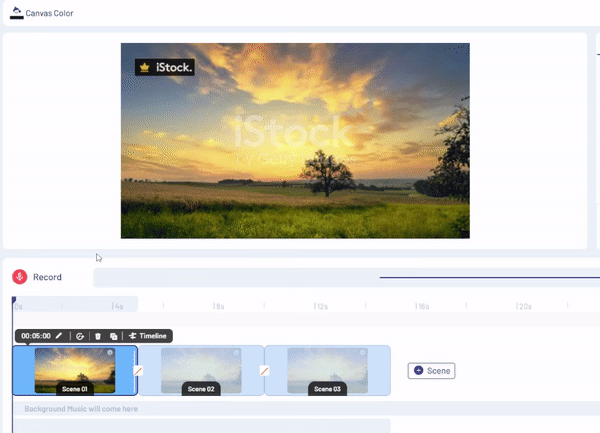This screenshot has height=433, width=600.
Task: Open the Timeline view button
Action: click(148, 336)
